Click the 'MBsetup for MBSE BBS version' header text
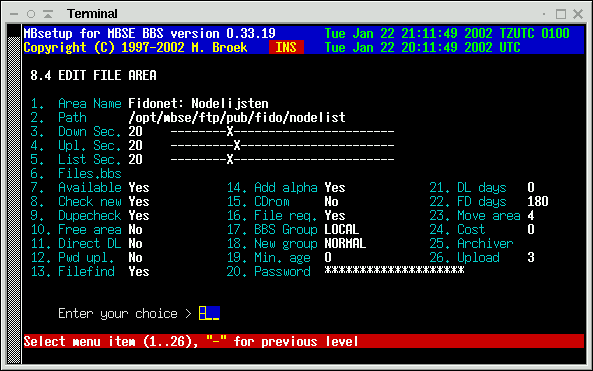This screenshot has height=371, width=593. coord(149,34)
